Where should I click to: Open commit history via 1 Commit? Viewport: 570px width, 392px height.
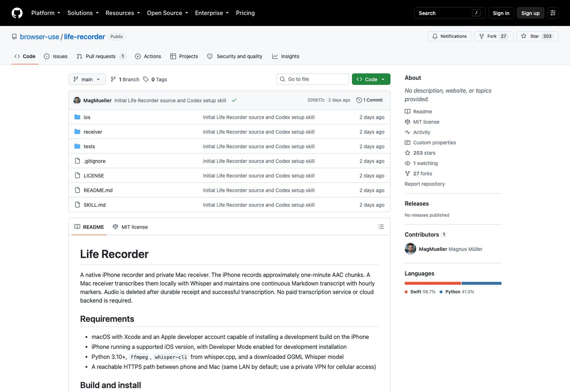(x=369, y=100)
